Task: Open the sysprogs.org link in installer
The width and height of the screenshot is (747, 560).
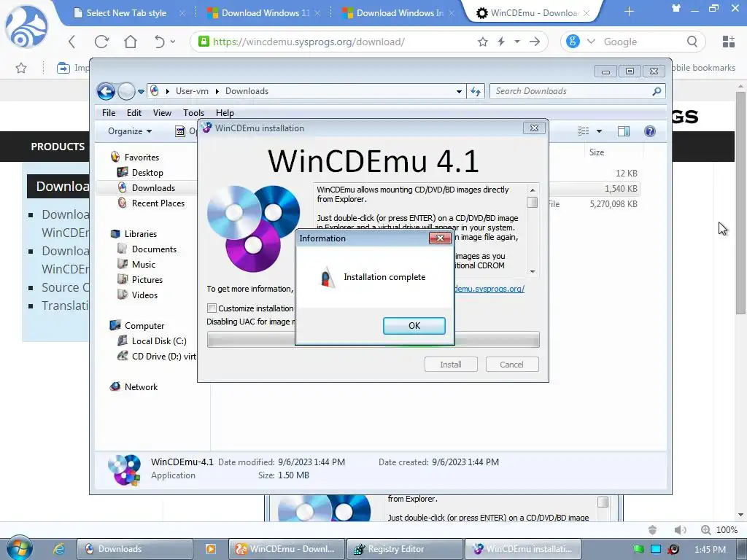Action: (489, 289)
